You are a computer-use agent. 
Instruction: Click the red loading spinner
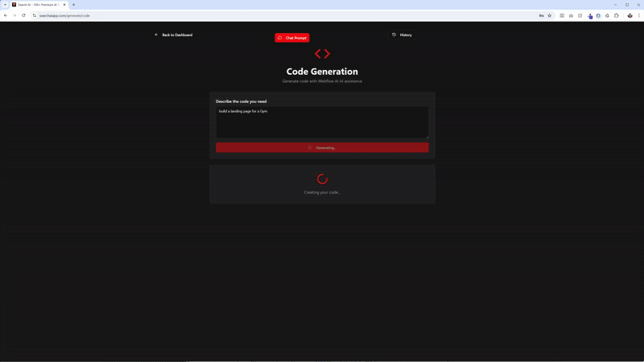[x=322, y=179]
